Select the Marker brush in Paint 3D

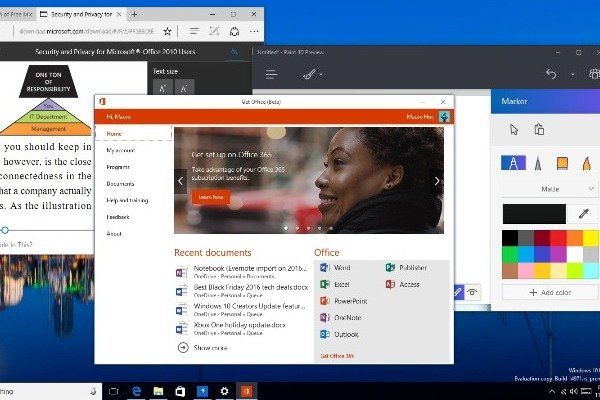(515, 162)
